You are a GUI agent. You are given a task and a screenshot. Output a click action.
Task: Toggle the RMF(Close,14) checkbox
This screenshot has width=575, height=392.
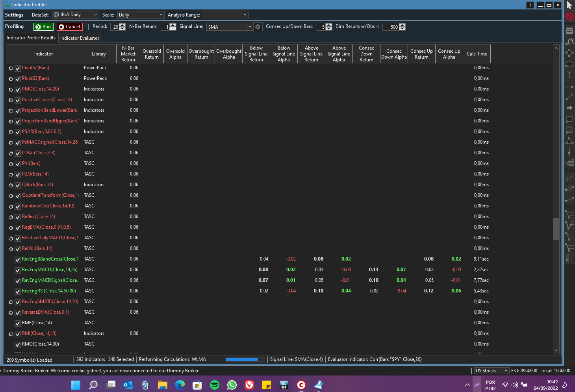point(18,323)
